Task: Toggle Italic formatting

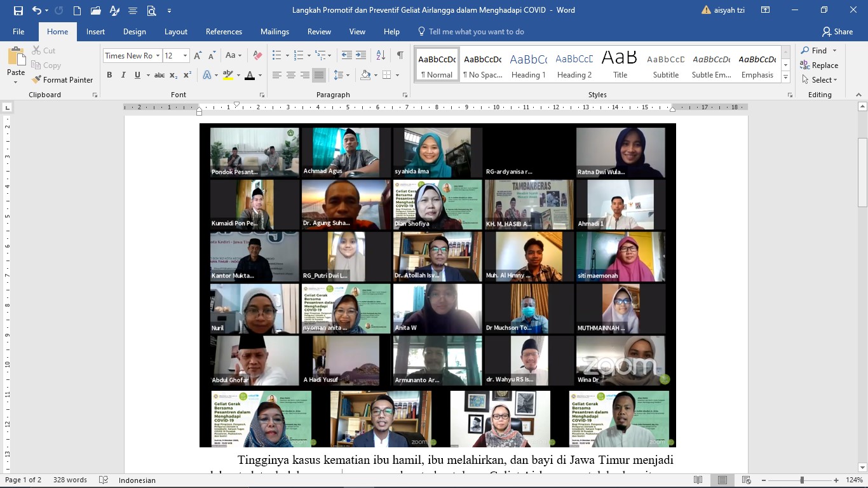Action: (123, 75)
